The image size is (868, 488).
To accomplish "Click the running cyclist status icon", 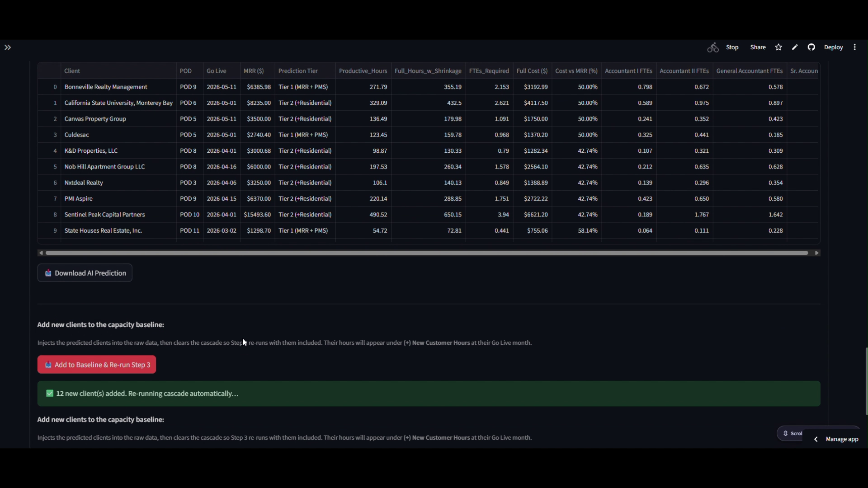I will click(713, 47).
